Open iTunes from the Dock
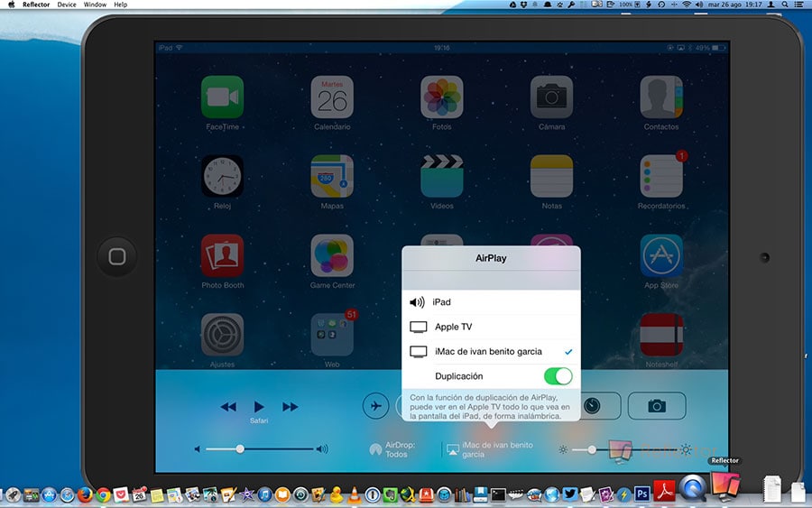 pos(264,495)
